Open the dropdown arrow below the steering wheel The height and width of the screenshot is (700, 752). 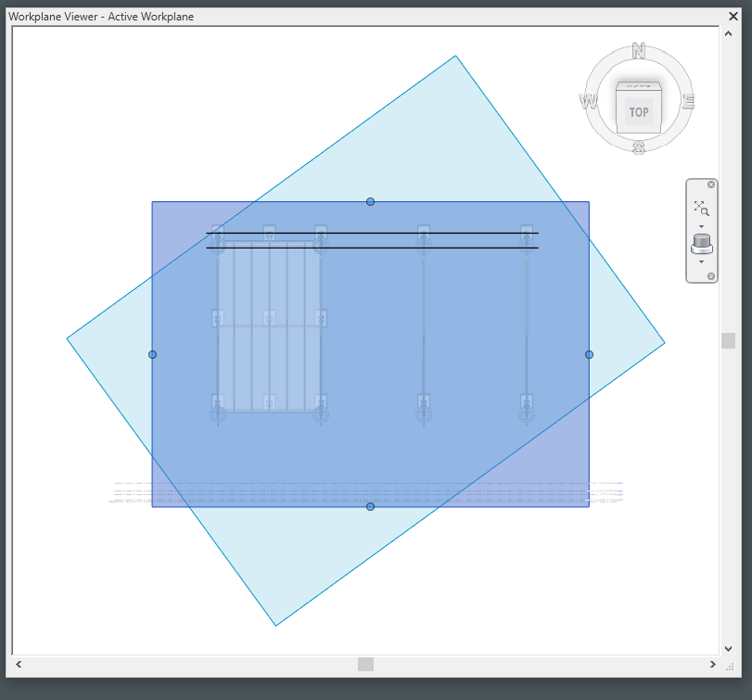click(701, 262)
